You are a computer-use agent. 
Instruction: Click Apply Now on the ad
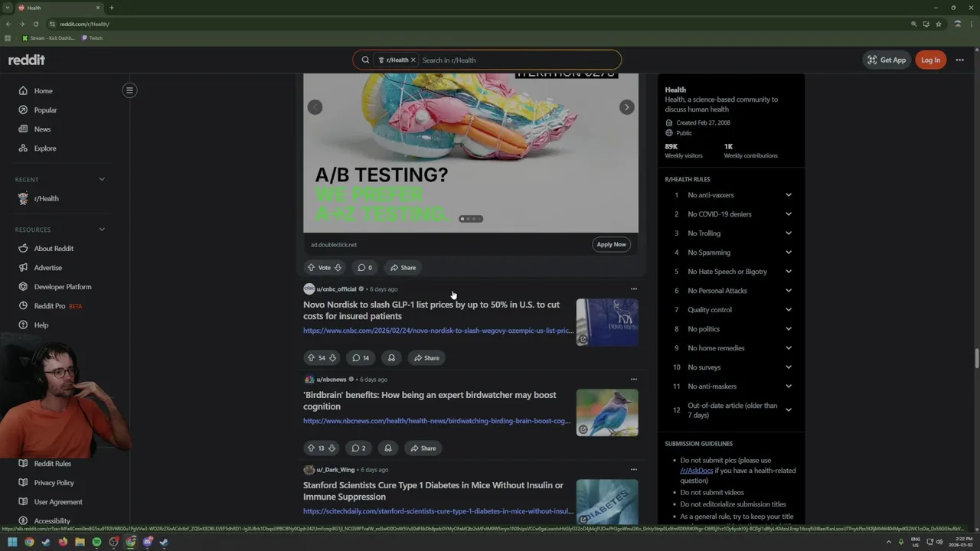(x=611, y=244)
